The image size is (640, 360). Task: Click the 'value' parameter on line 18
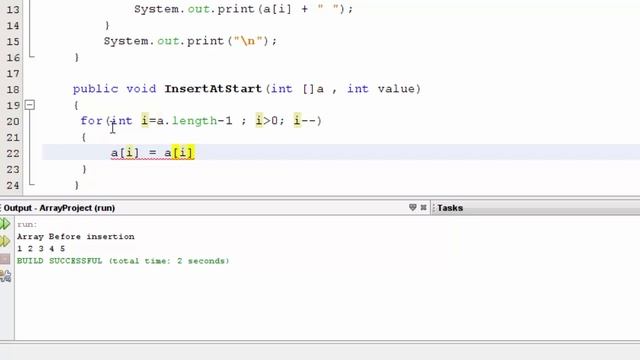[x=396, y=89]
